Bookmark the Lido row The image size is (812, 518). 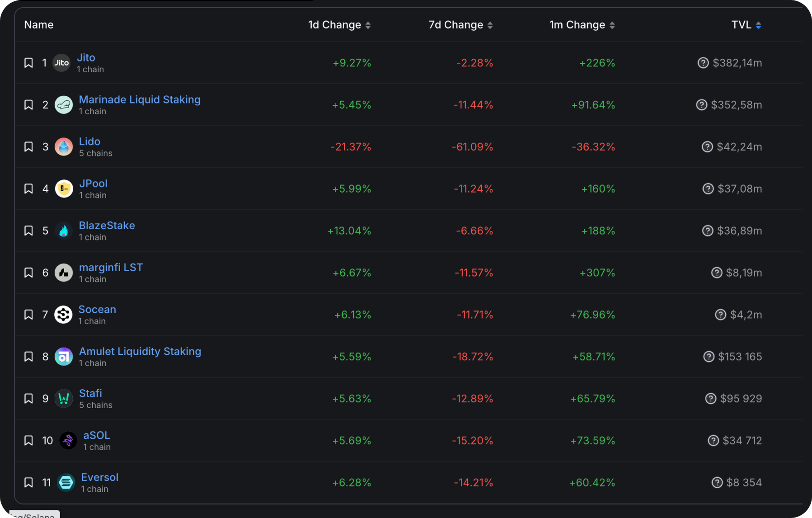[x=28, y=146]
